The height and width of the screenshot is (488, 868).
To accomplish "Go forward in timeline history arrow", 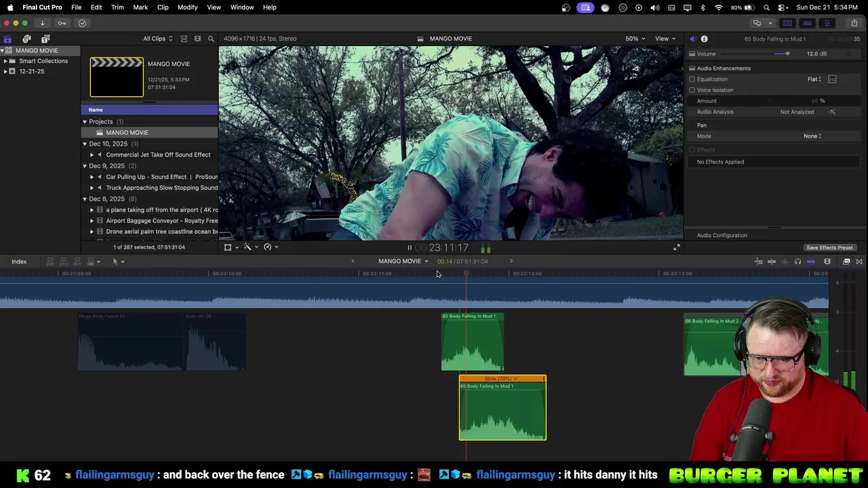I will point(511,262).
